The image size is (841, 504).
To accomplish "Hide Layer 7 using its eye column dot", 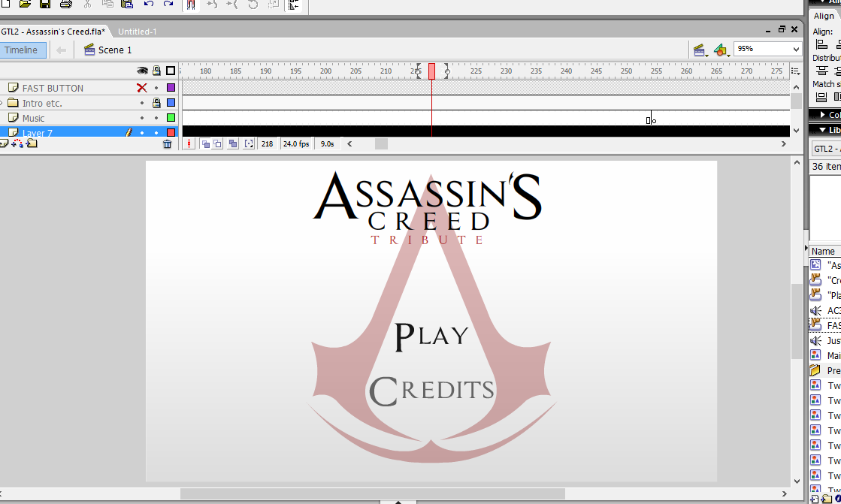I will click(142, 132).
